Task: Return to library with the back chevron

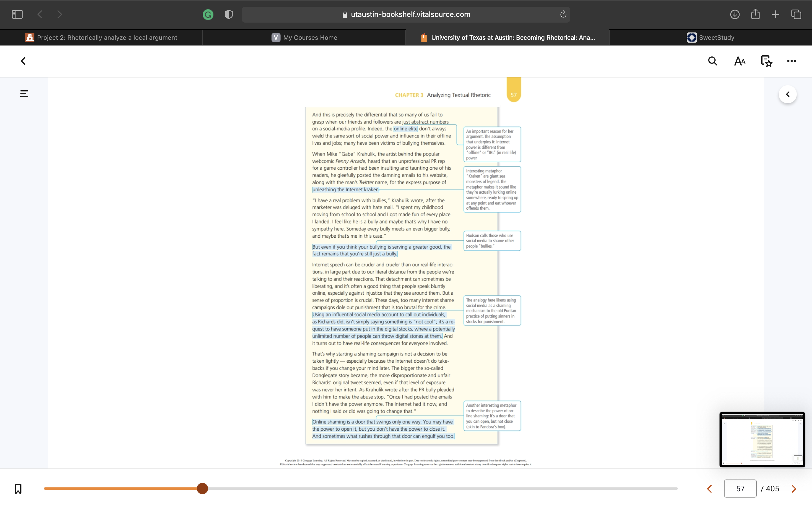Action: pos(23,61)
